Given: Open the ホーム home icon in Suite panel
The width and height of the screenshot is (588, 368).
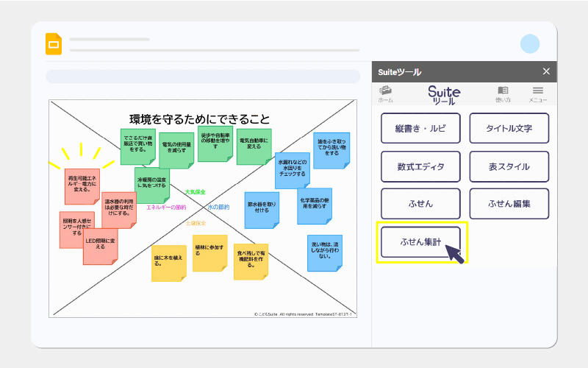Looking at the screenshot, I should (385, 93).
